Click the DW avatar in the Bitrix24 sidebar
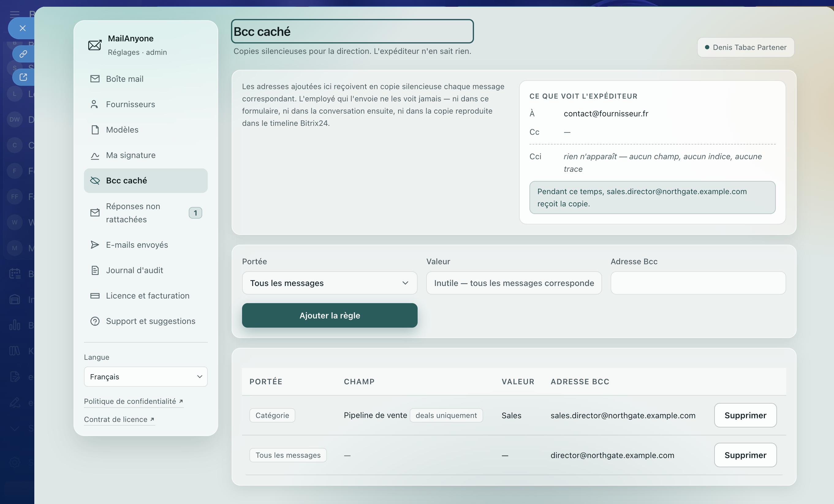 click(15, 119)
